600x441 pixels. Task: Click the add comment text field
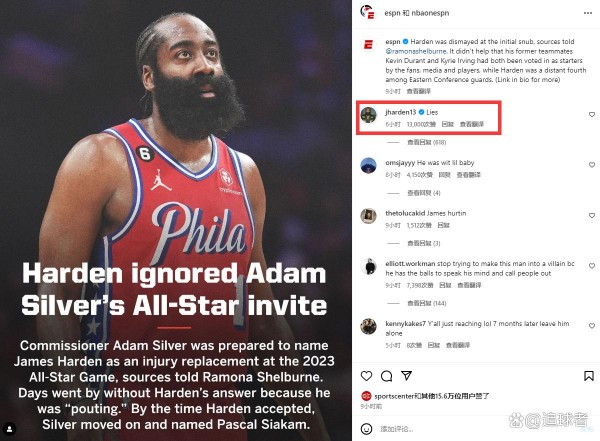pyautogui.click(x=478, y=429)
